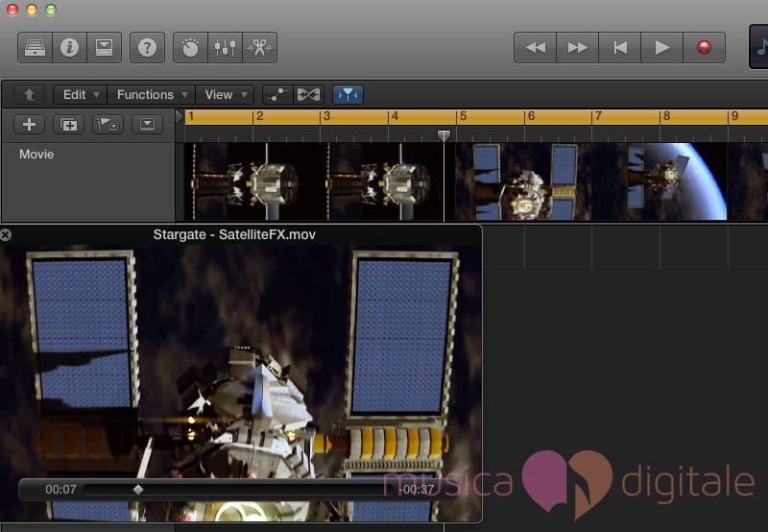Open the Edit menu in tracks area
This screenshot has height=532, width=768.
(x=80, y=94)
